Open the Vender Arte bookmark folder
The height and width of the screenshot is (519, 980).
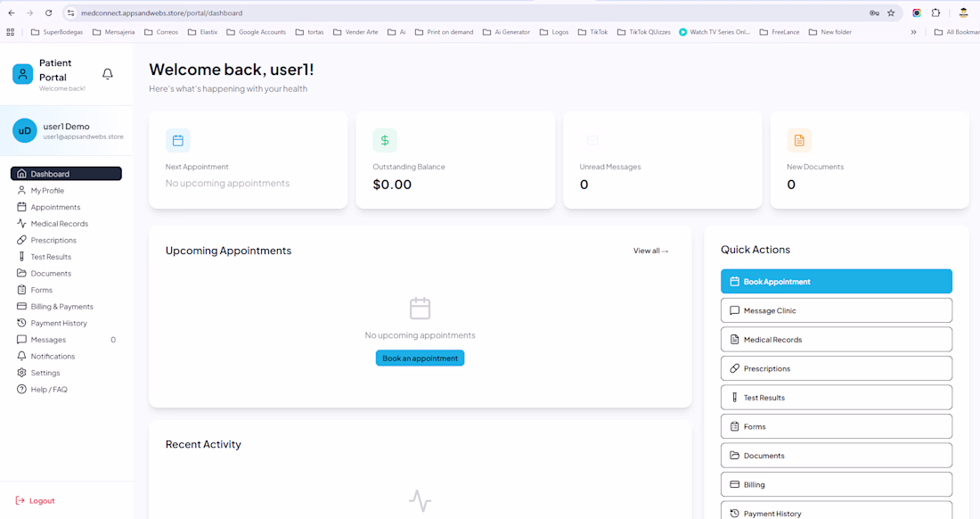point(355,32)
